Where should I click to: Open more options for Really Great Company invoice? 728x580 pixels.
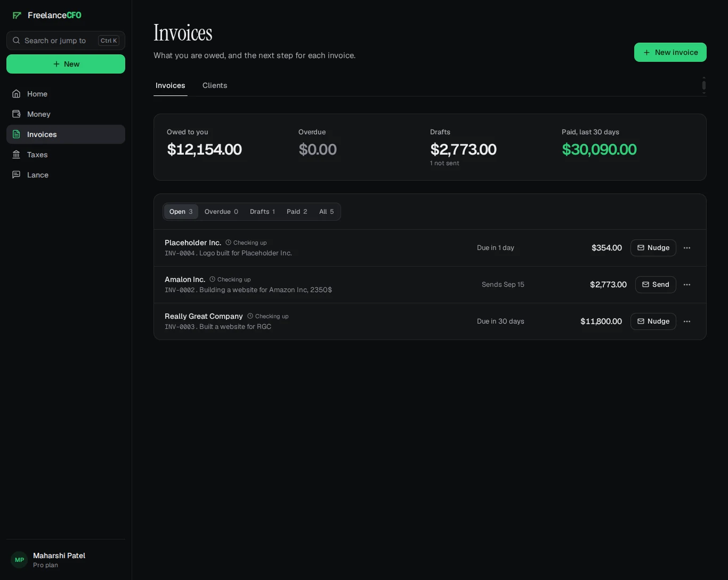[687, 321]
